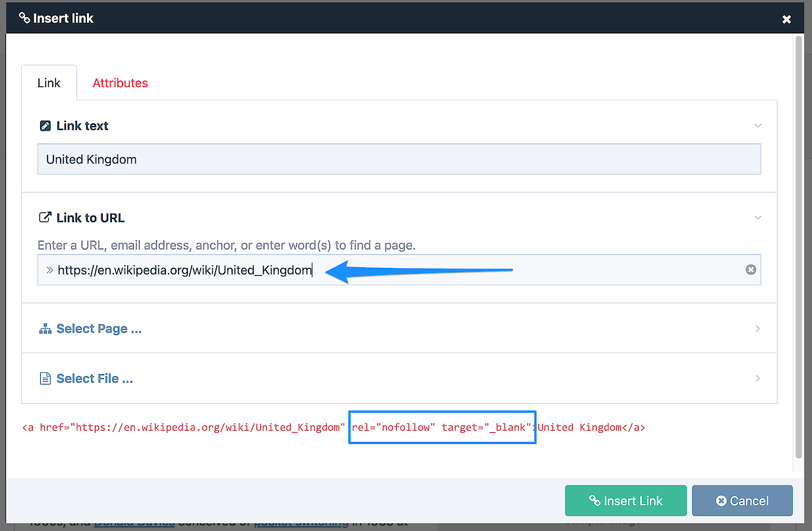Cancel the link insertion

pyautogui.click(x=742, y=501)
